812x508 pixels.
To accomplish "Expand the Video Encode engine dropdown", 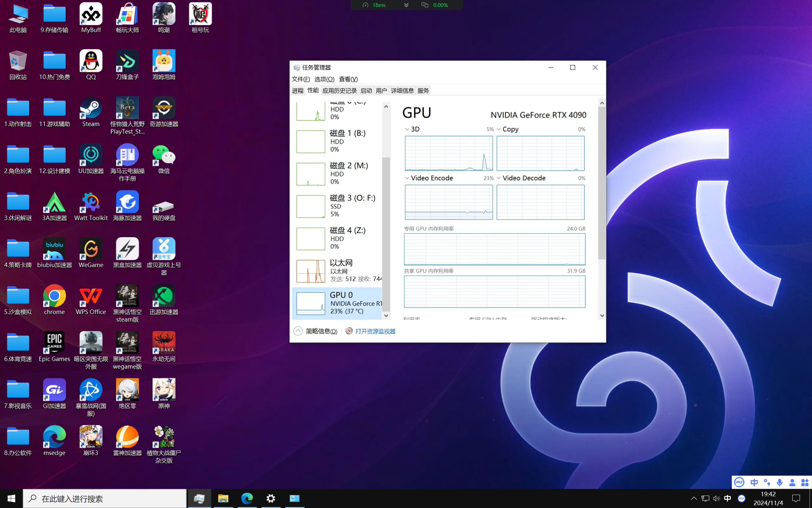I will (407, 178).
